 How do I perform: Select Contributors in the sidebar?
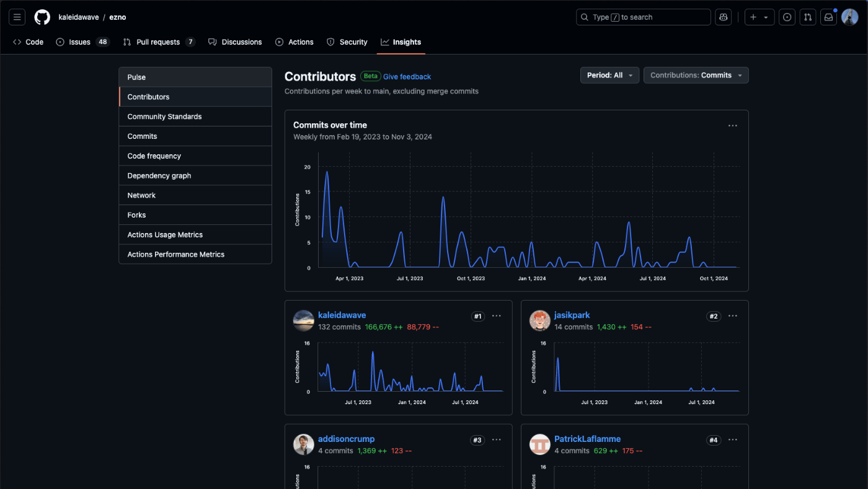tap(195, 97)
